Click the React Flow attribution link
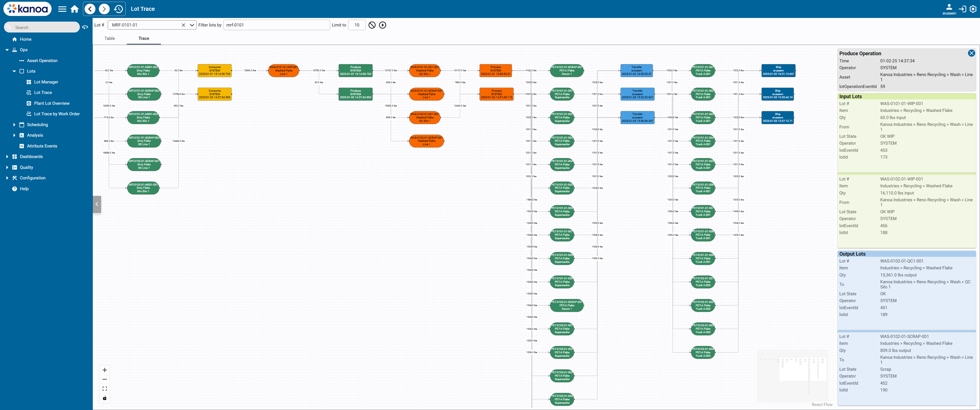Viewport: 980px width, 410px height. [822, 405]
